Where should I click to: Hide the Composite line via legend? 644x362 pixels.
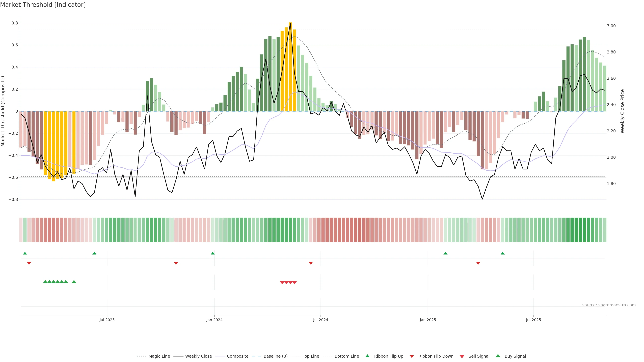pyautogui.click(x=237, y=356)
